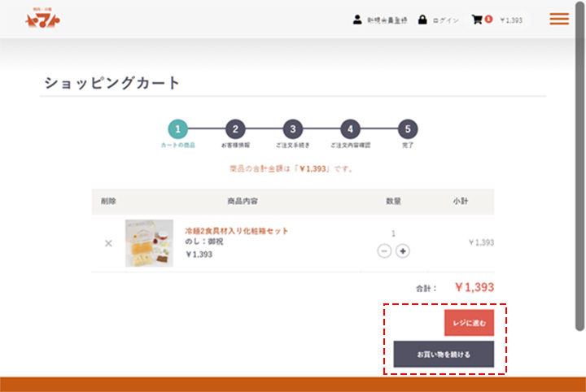This screenshot has height=392, width=586.
Task: Click the lock icon for login
Action: tap(422, 20)
